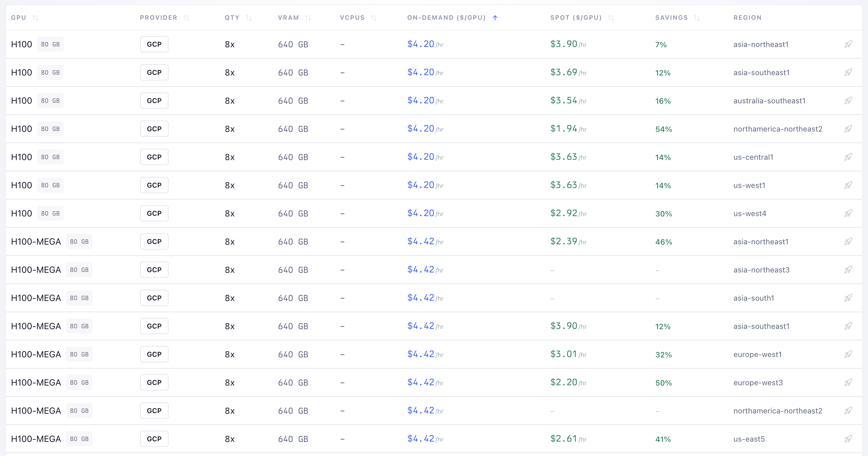The height and width of the screenshot is (456, 868).
Task: Launch H100 in us-west4 via rocket icon
Action: tap(848, 213)
